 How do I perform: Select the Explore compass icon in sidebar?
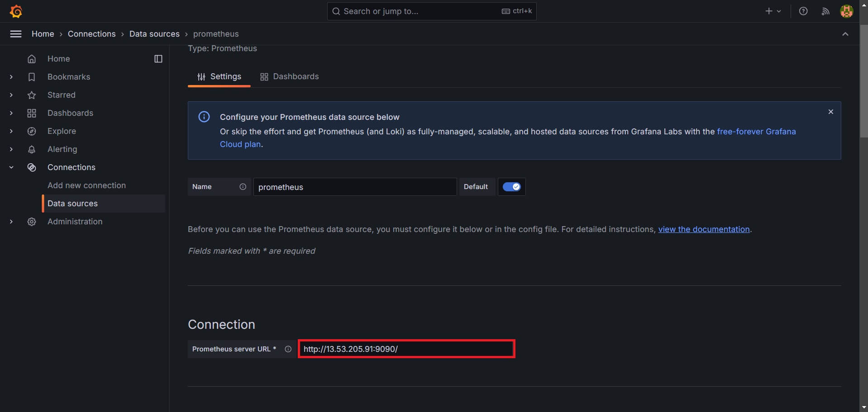32,131
